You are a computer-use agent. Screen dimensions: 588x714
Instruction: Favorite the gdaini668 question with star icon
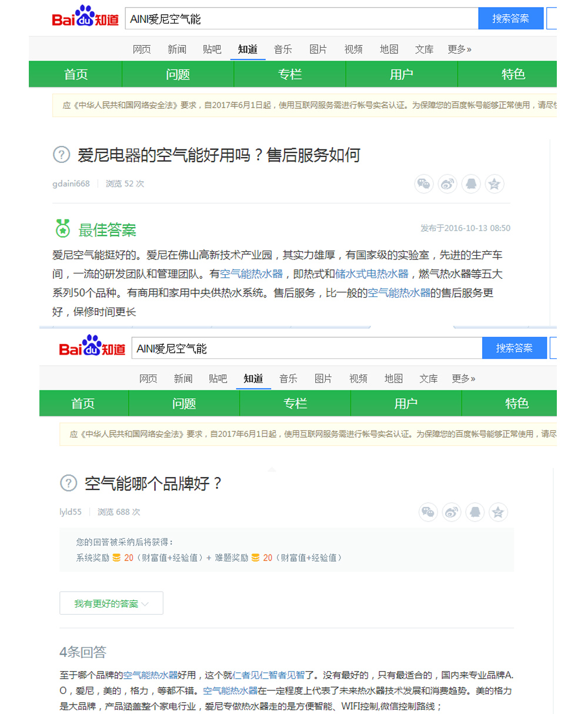click(495, 183)
